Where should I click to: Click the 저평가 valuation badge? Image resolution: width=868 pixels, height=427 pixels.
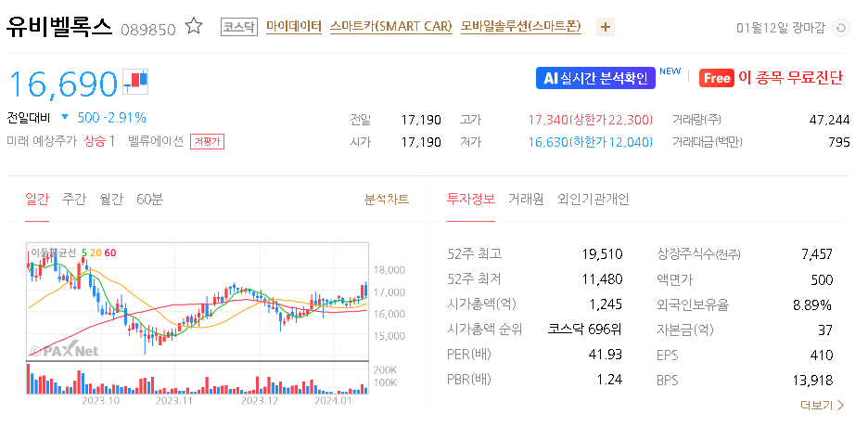click(x=207, y=142)
